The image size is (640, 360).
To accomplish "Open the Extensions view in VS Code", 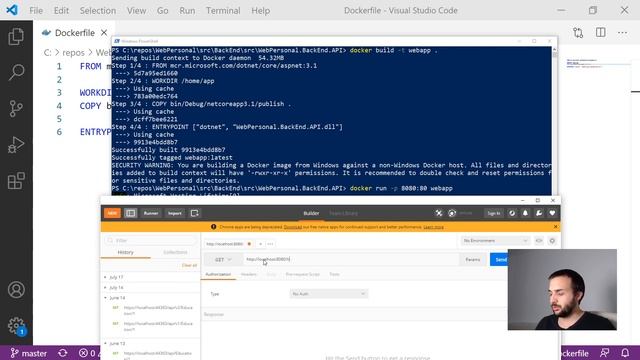I will [16, 180].
